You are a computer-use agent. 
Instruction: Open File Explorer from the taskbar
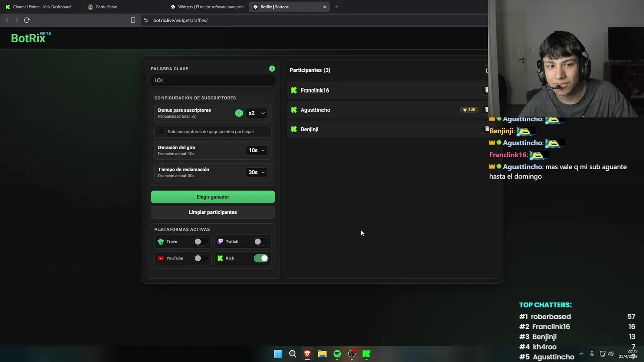tap(322, 354)
